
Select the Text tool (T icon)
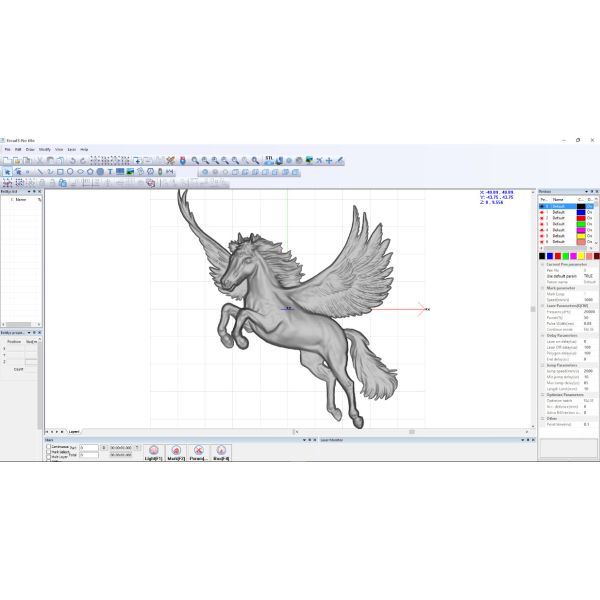coord(110,172)
